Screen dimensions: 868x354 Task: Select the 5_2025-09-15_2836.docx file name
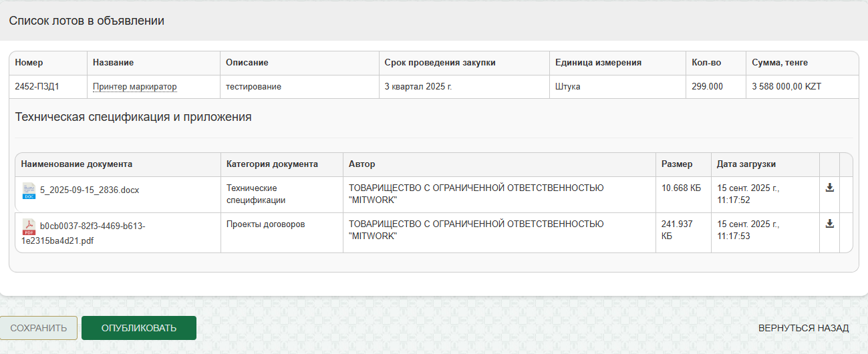pyautogui.click(x=90, y=190)
